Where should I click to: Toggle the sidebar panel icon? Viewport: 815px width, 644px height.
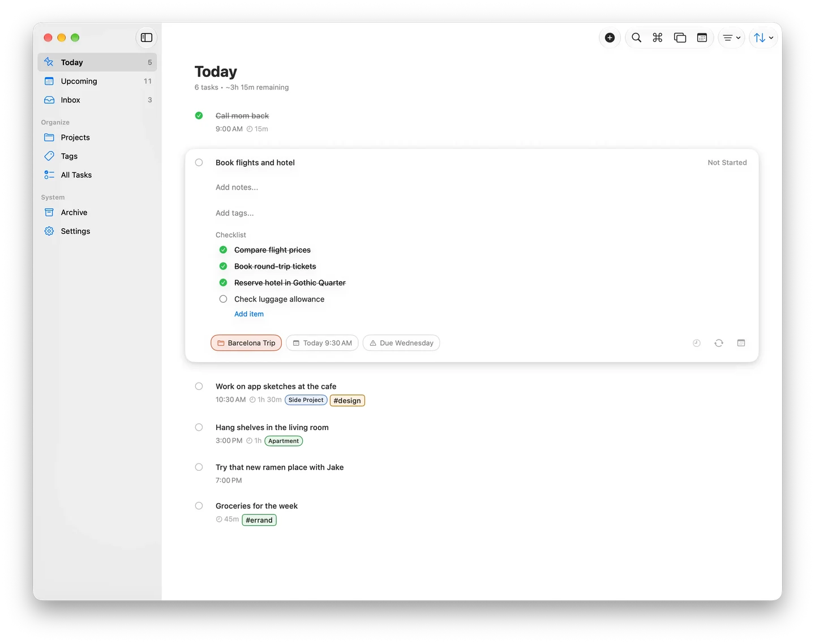point(147,37)
